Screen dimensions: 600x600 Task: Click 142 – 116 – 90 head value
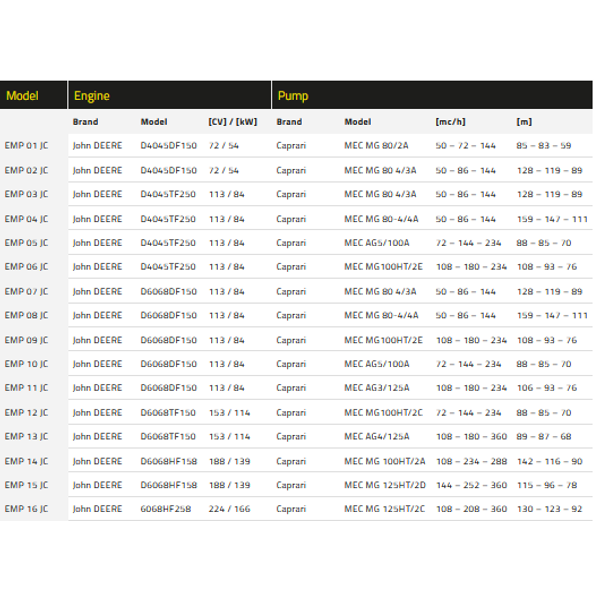coord(549,461)
